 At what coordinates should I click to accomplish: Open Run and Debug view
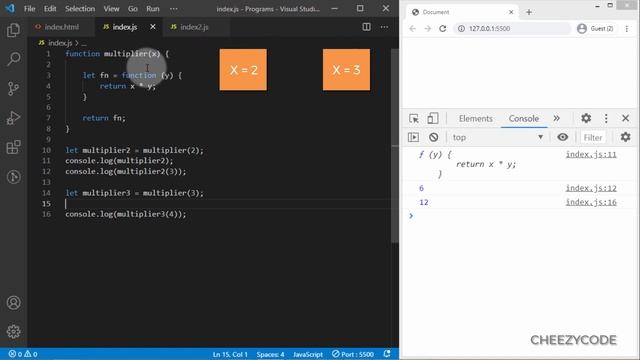click(13, 118)
